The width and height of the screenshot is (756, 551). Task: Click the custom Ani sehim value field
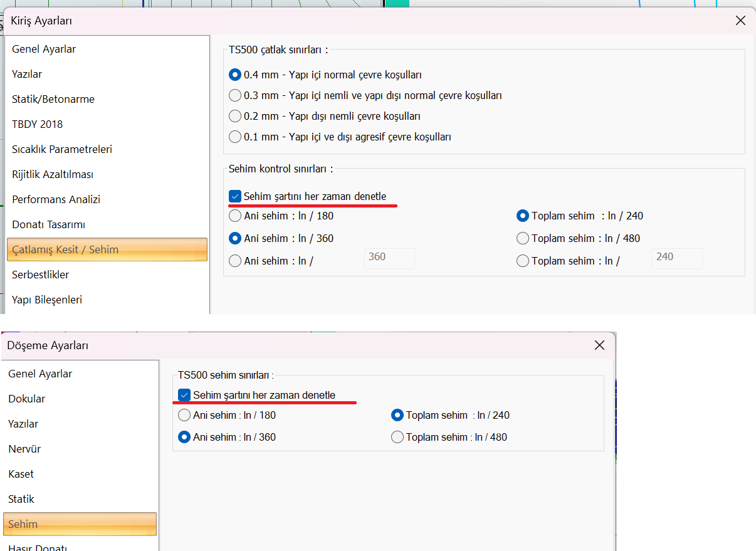(389, 258)
